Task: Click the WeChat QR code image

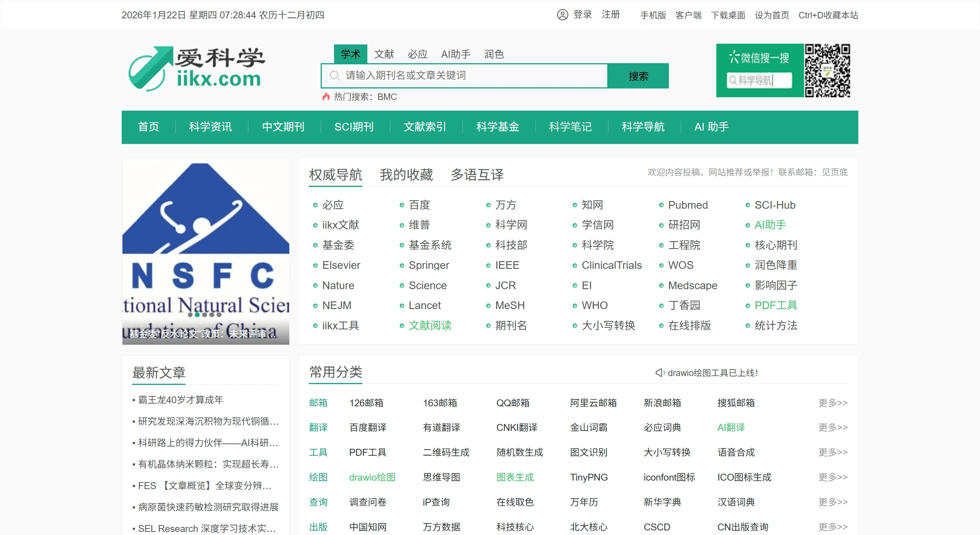Action: tap(828, 70)
